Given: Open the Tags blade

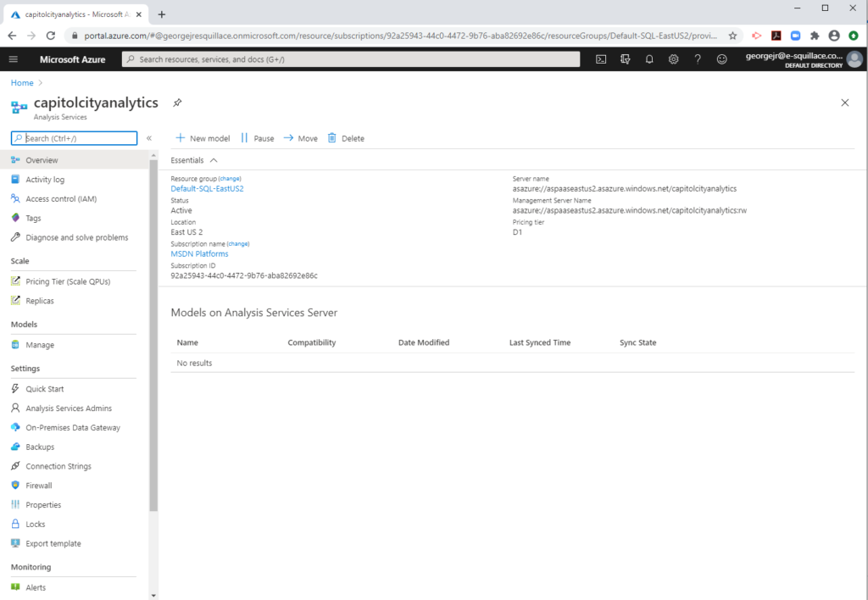Looking at the screenshot, I should tap(35, 218).
